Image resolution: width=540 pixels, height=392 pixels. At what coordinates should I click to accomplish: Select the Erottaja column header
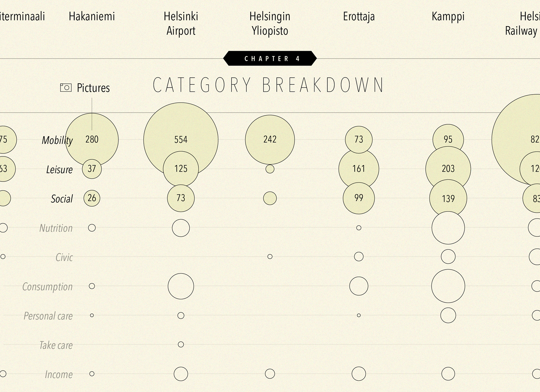pos(359,17)
